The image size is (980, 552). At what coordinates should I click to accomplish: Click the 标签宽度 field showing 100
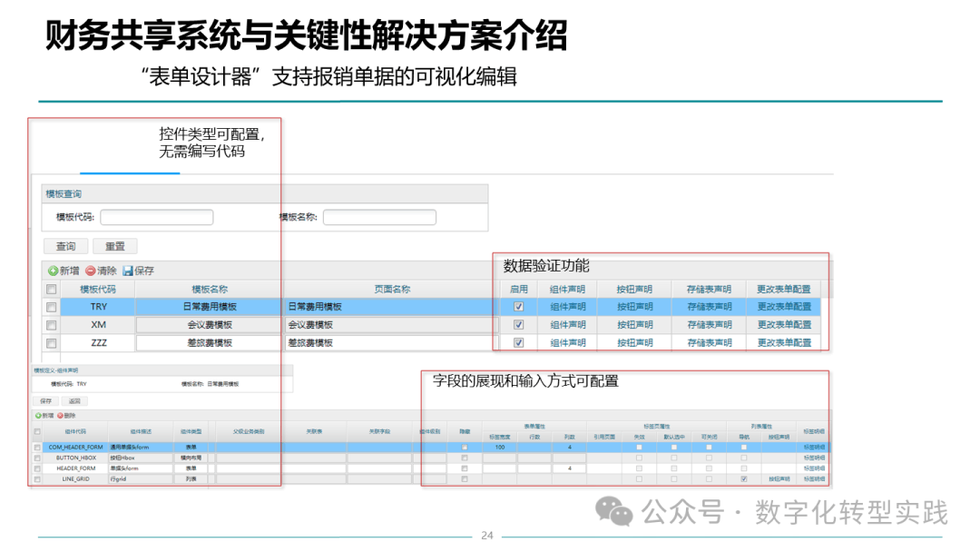(499, 448)
